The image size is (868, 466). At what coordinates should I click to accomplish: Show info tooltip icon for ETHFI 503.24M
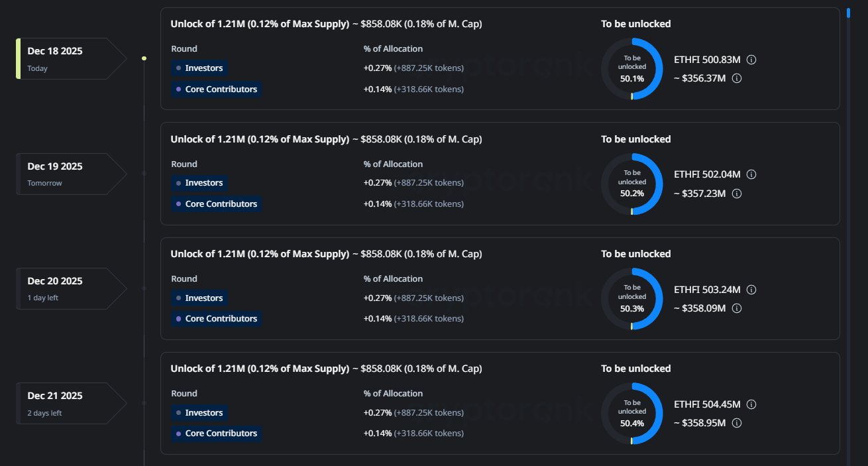click(751, 290)
